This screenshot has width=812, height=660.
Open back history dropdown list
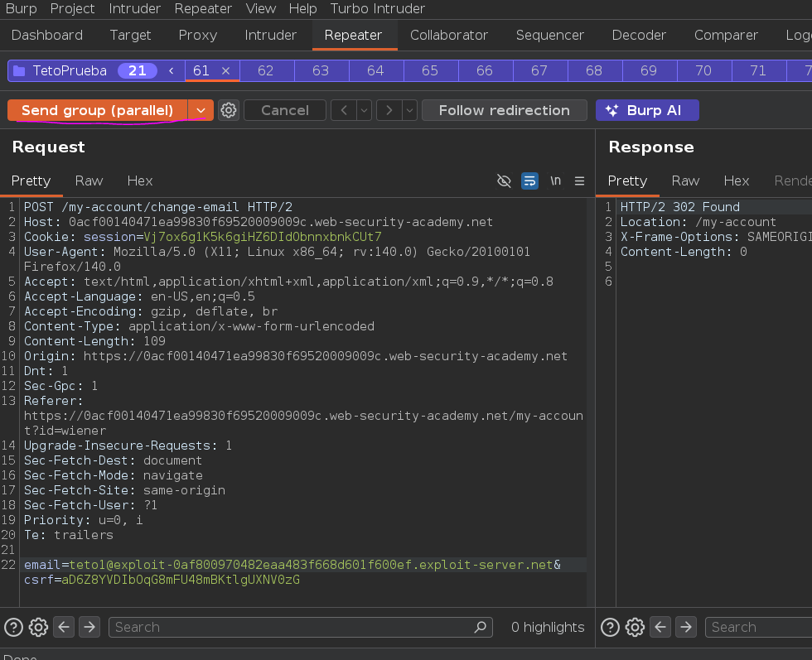pos(364,110)
